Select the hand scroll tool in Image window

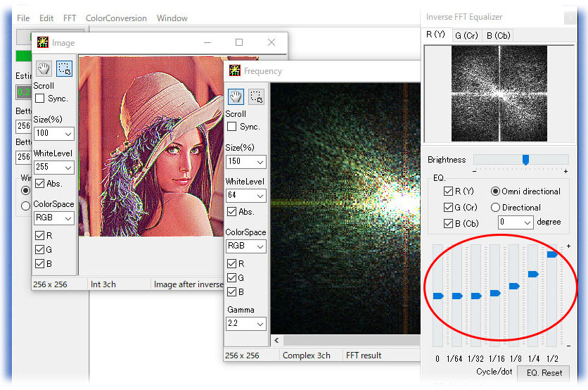[x=44, y=69]
